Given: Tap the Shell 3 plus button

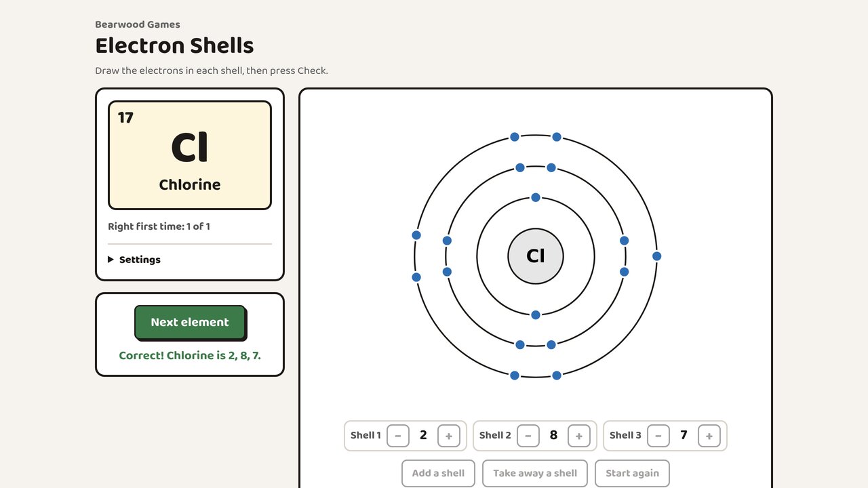Looking at the screenshot, I should 709,436.
